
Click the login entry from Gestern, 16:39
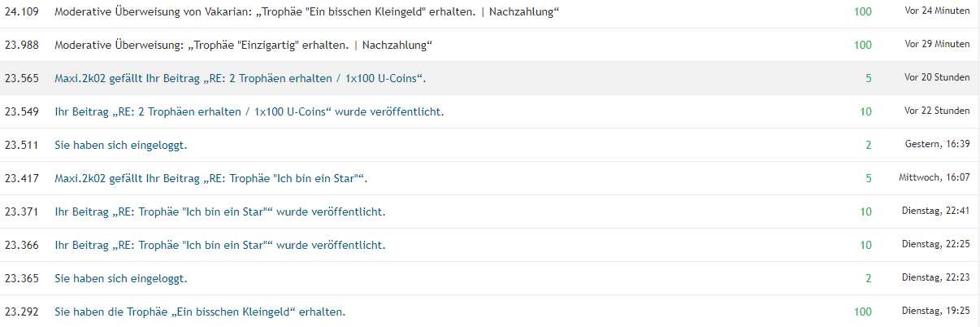120,145
